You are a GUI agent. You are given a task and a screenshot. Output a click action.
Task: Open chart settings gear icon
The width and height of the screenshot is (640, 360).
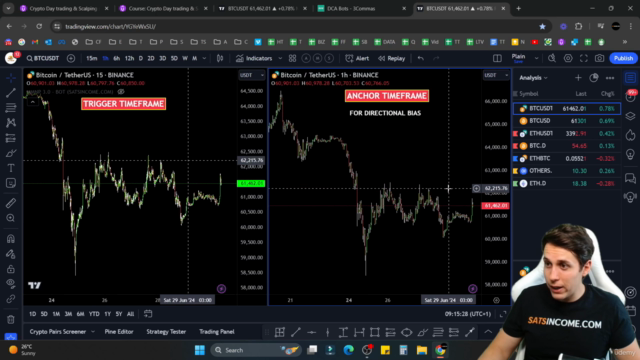point(568,58)
